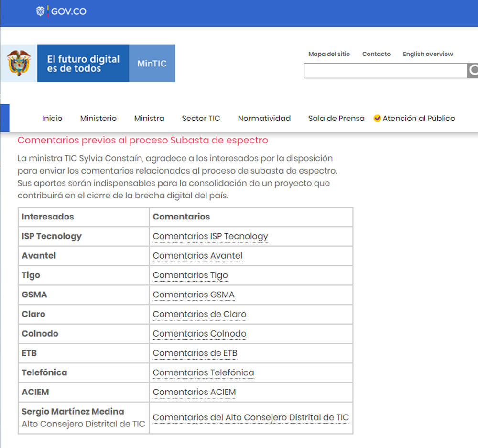The image size is (478, 448).
Task: Click the checkmark icon beside Atención al Público
Action: point(377,118)
